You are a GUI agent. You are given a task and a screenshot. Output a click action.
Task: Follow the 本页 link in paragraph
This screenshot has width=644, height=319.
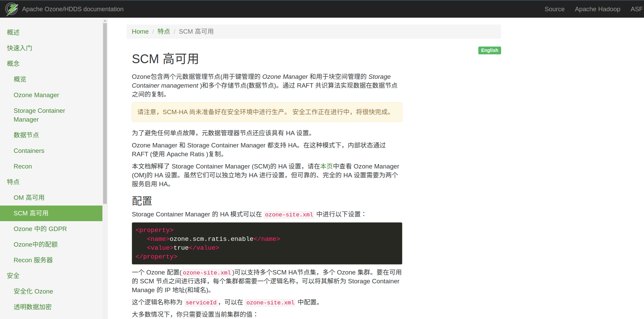tap(326, 166)
